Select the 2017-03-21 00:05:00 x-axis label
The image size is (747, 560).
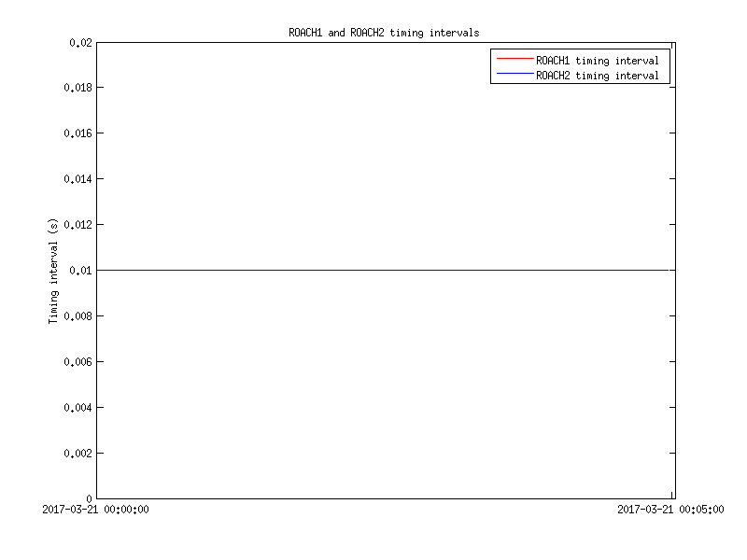pyautogui.click(x=670, y=510)
